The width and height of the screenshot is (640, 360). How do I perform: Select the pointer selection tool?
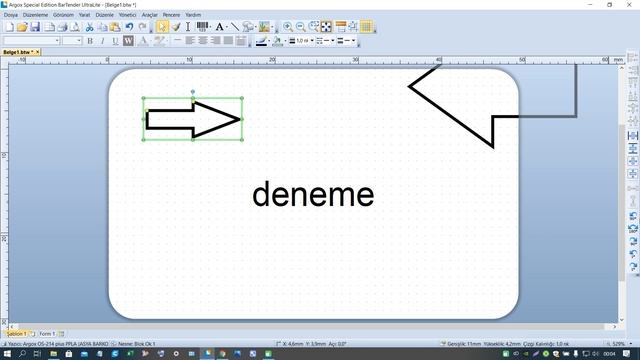[x=162, y=27]
